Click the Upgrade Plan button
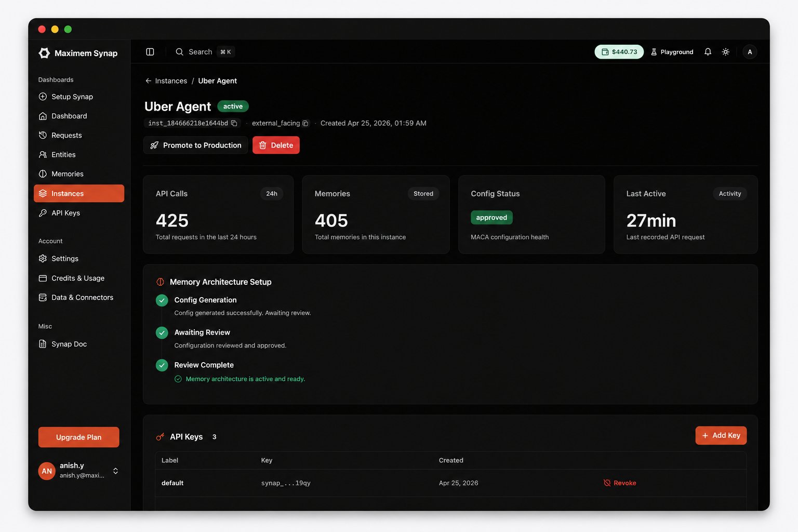The image size is (798, 532). click(79, 437)
